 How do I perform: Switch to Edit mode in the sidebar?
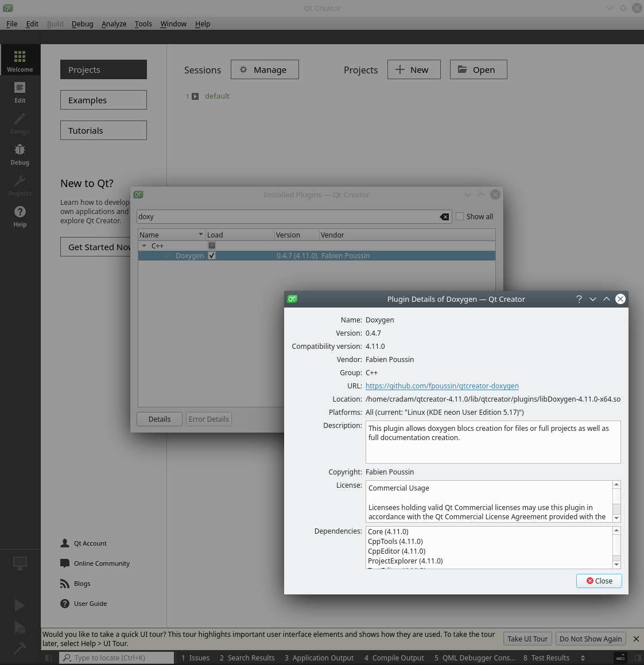point(20,93)
